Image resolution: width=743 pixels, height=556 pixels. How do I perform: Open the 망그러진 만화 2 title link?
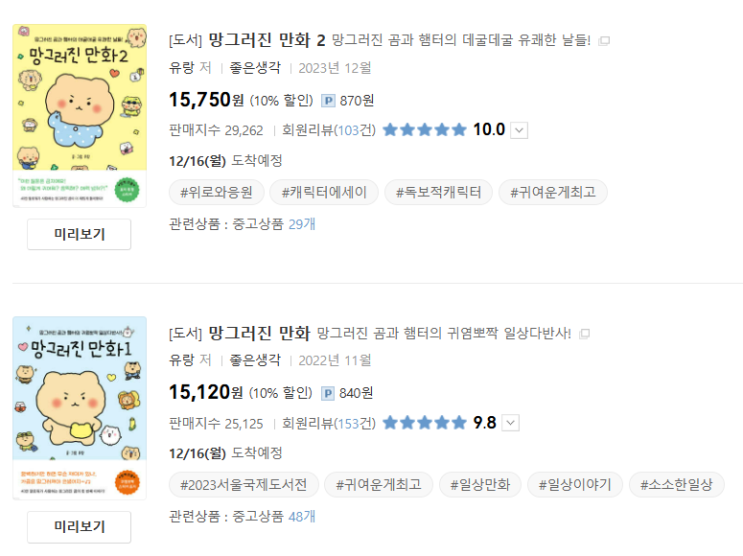click(267, 40)
